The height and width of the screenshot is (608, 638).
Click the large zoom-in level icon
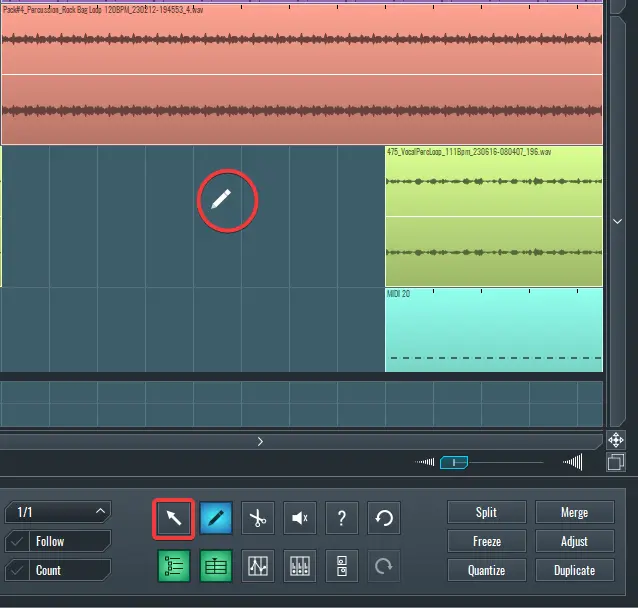pos(572,462)
